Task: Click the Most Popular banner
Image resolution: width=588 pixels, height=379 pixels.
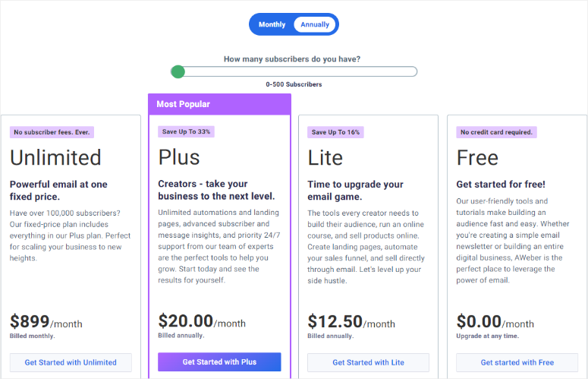Action: tap(220, 104)
